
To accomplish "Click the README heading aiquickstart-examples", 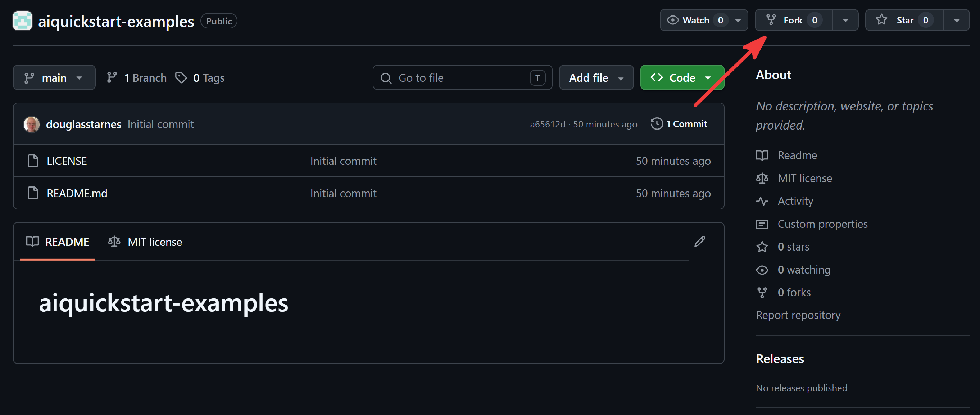I will (164, 303).
